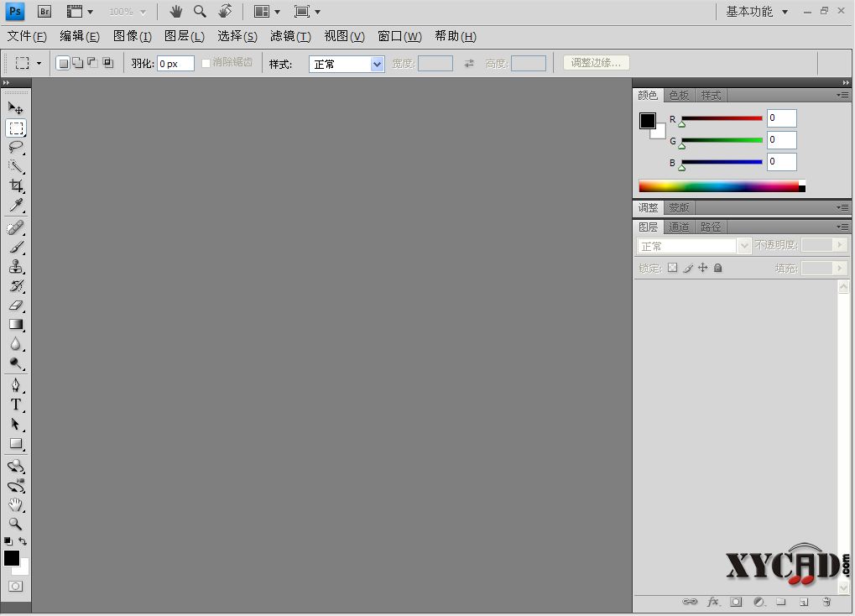Toggle lock all padlock icon
855x616 pixels.
(x=717, y=268)
